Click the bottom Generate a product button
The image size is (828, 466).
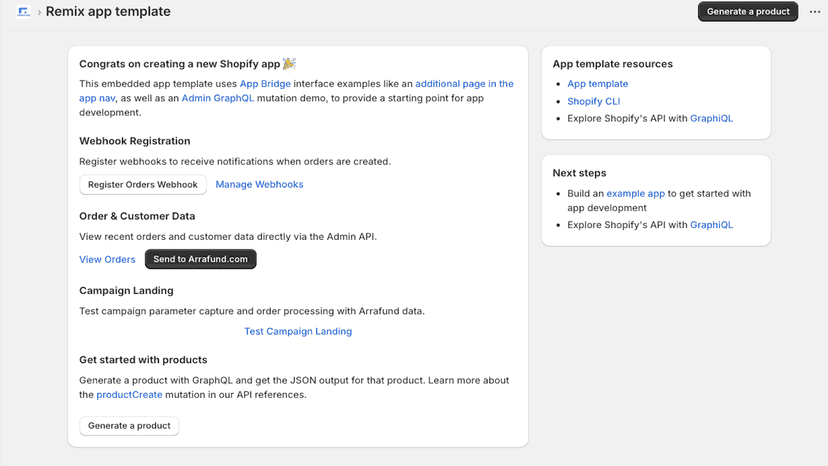(129, 426)
